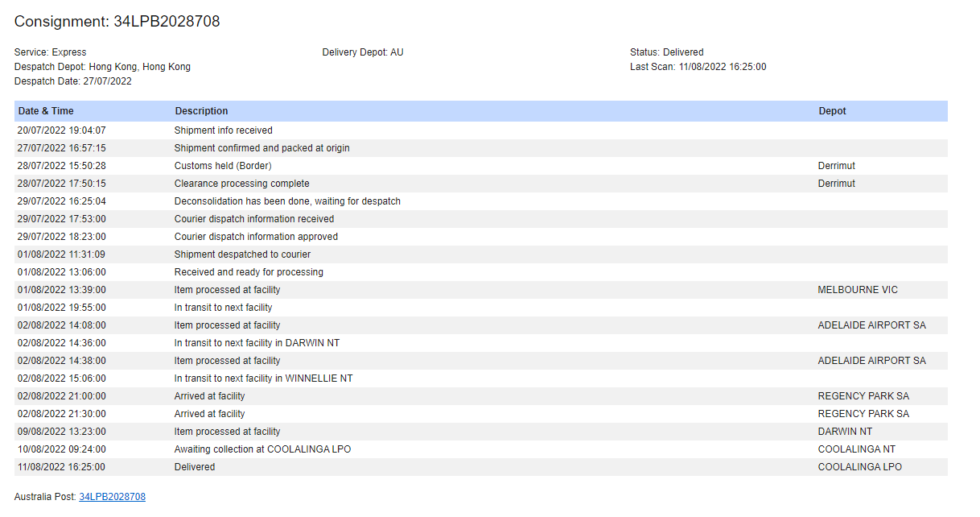Viewport: 980px width, 517px height.
Task: Click the Despatch Date 27/07/2022 text
Action: (x=72, y=81)
